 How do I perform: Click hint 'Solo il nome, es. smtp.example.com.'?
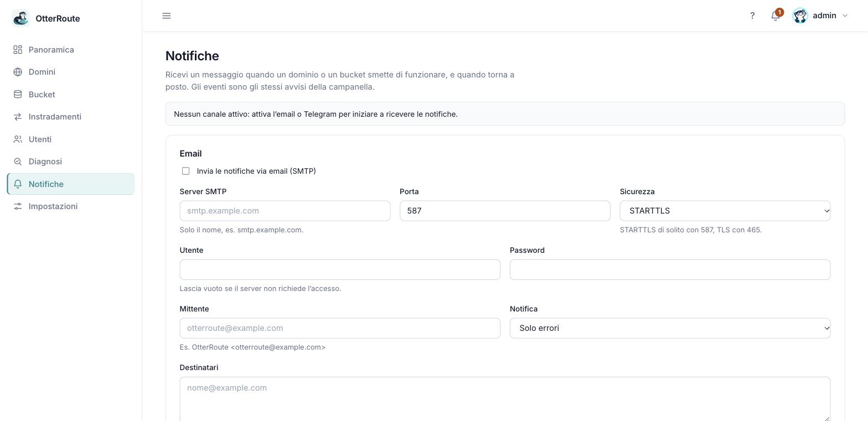point(241,230)
